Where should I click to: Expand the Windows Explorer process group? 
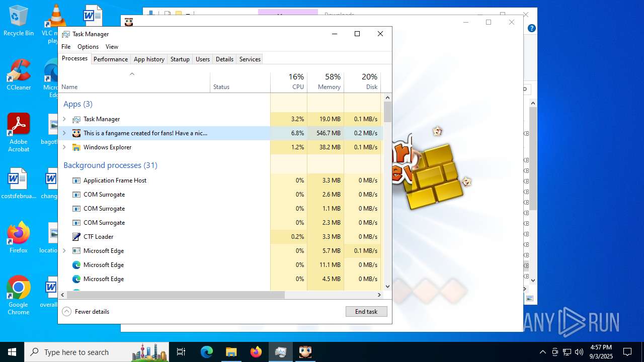[x=64, y=147]
